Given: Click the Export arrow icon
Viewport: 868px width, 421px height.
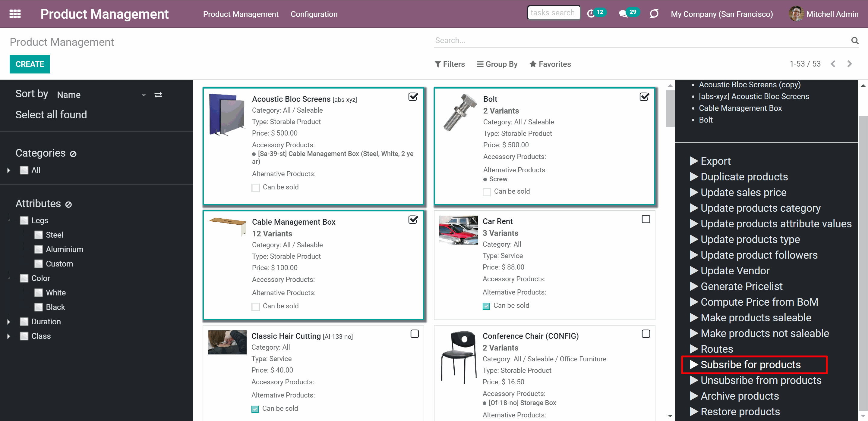Looking at the screenshot, I should [x=693, y=161].
